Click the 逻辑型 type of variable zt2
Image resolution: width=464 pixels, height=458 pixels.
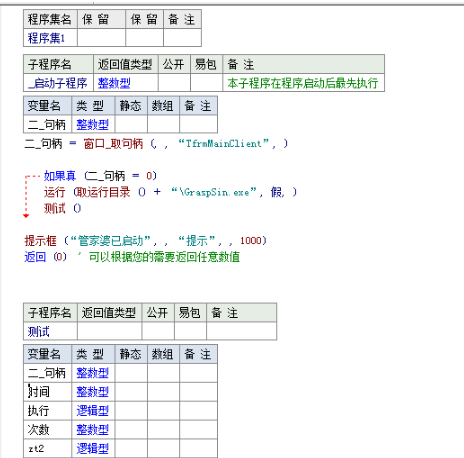pyautogui.click(x=93, y=448)
